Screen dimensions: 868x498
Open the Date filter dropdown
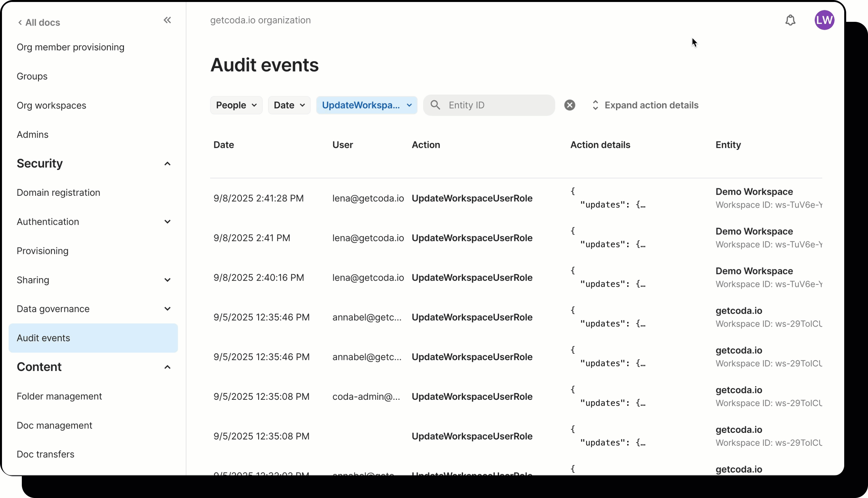coord(289,105)
